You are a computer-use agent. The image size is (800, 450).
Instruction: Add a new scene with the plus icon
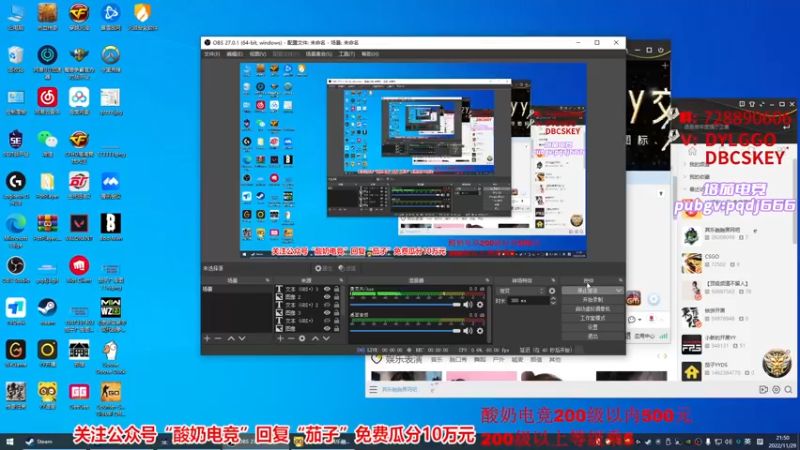[207, 338]
